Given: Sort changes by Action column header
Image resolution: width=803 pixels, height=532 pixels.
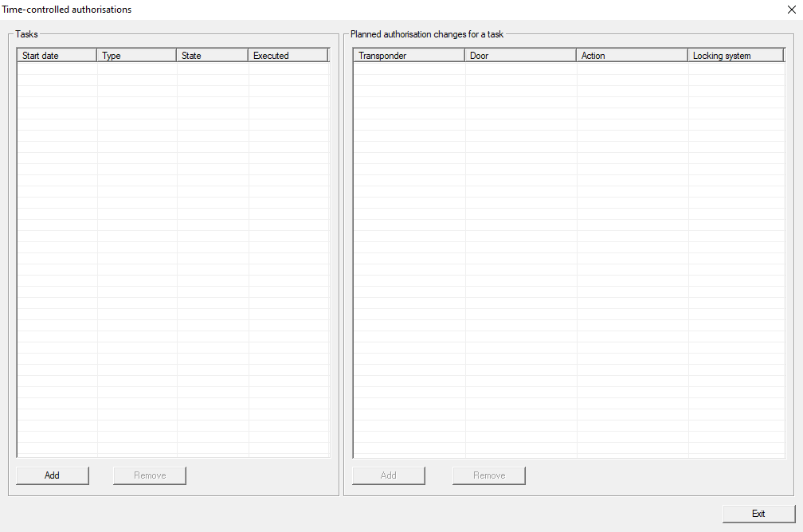Looking at the screenshot, I should coord(632,56).
